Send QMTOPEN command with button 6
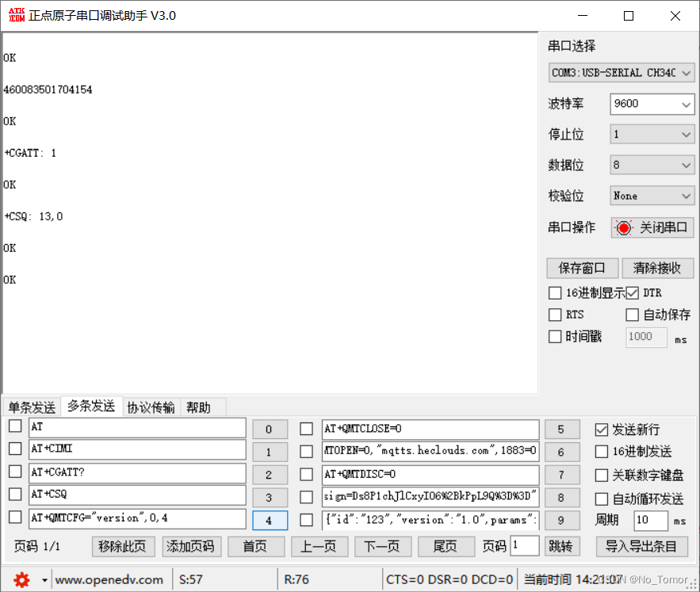This screenshot has height=592, width=700. [562, 453]
